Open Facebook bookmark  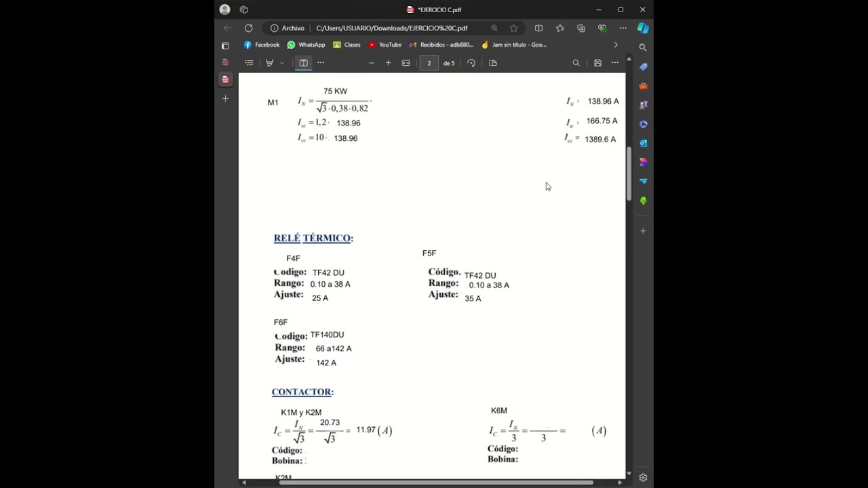[262, 45]
